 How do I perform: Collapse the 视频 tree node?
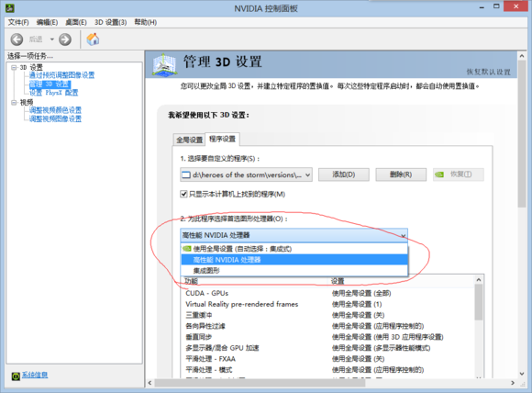pos(14,102)
